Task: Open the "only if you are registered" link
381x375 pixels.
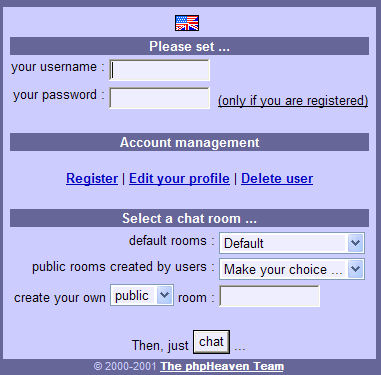Action: point(293,100)
